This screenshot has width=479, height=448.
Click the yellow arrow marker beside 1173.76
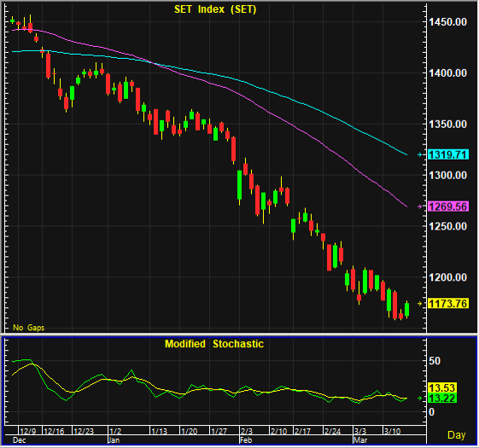420,304
